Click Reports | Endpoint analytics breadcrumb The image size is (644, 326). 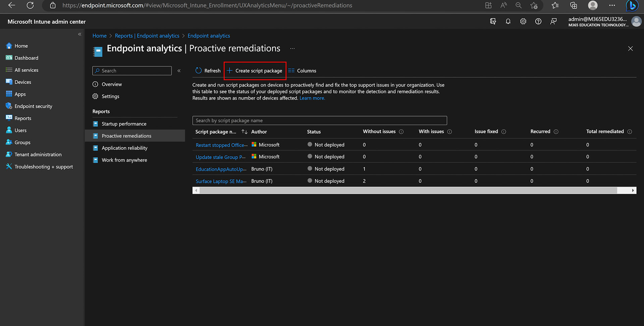pyautogui.click(x=147, y=36)
